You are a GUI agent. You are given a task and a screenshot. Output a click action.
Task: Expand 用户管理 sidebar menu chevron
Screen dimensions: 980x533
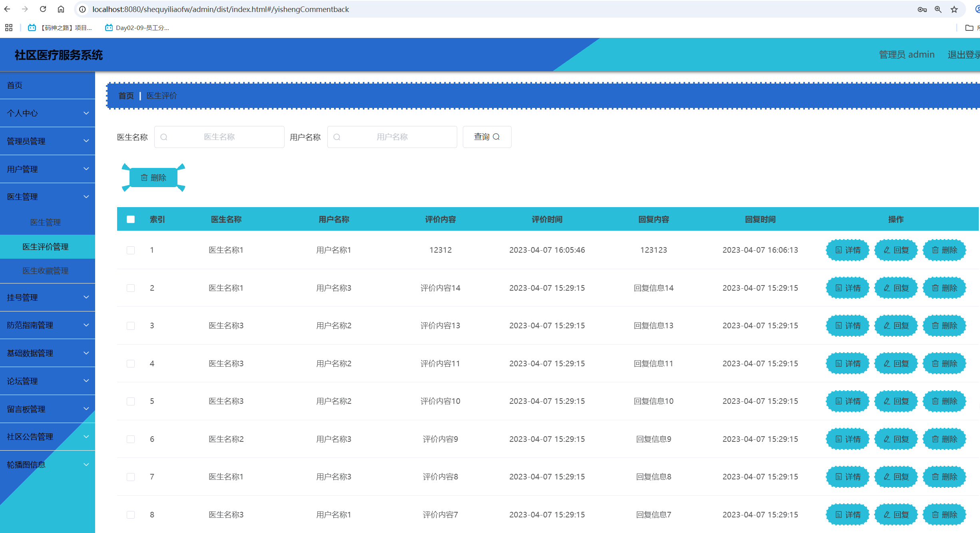pyautogui.click(x=86, y=169)
